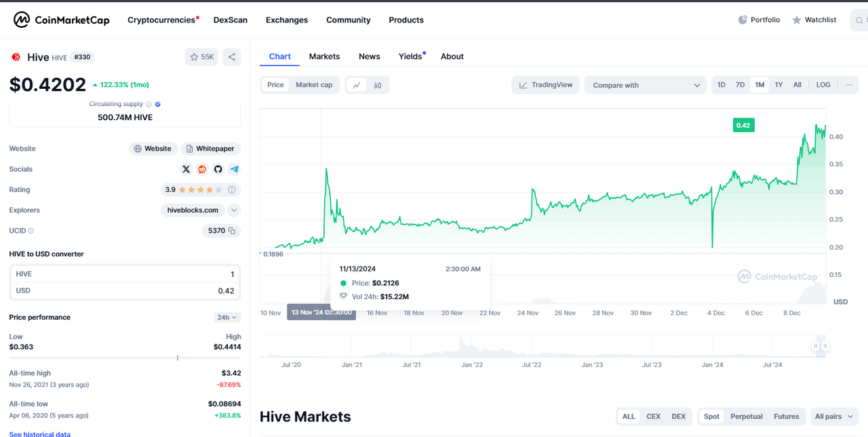Open DexScan from the top navigation
The image size is (868, 437).
[231, 20]
